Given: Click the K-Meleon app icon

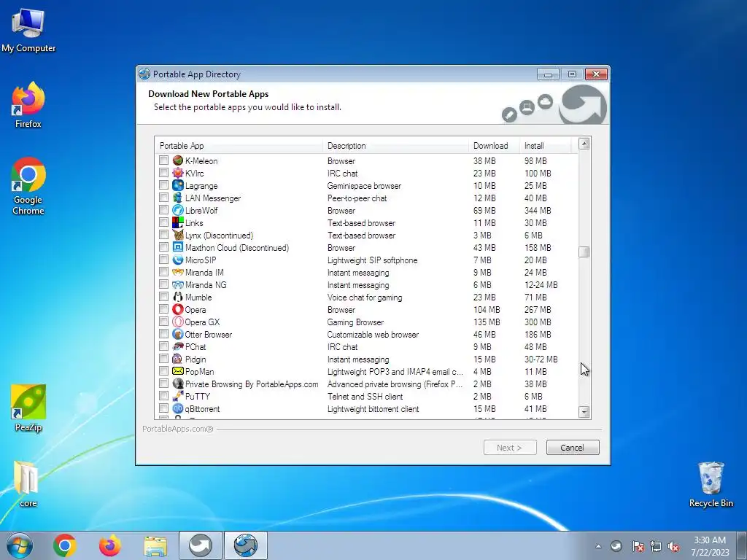Looking at the screenshot, I should click(178, 160).
